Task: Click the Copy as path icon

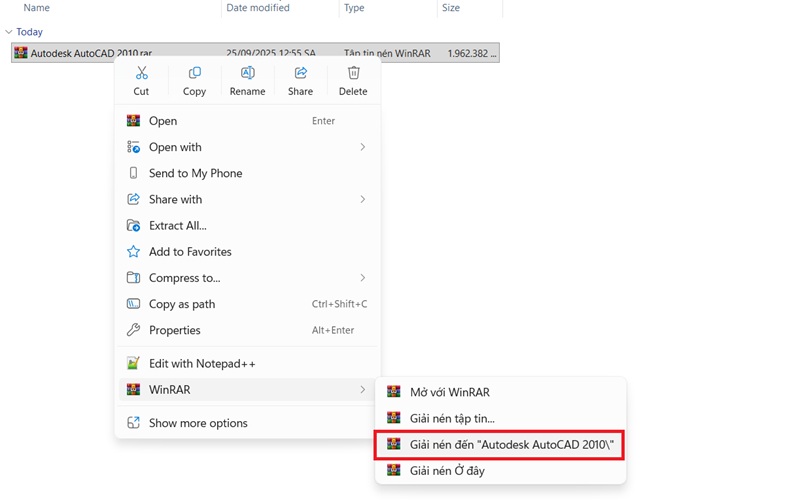Action: click(x=133, y=304)
